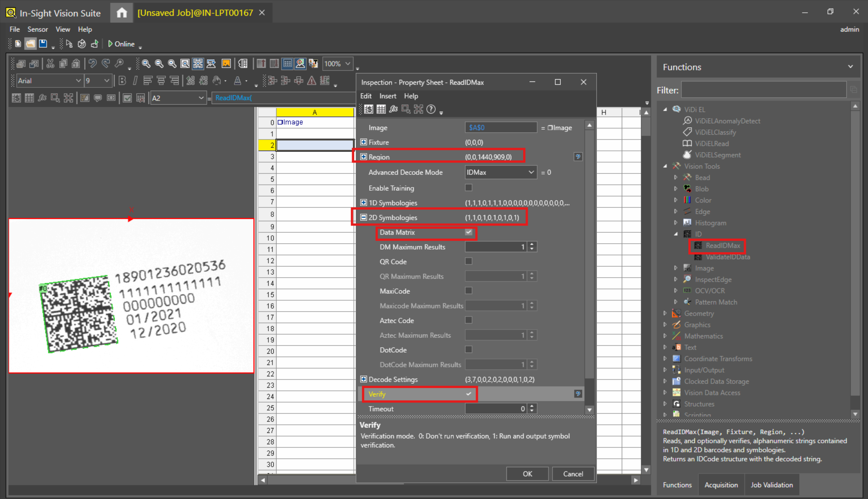Screen dimensions: 868x499
Task: Click the insert function fx icon in property sheet
Action: click(393, 109)
